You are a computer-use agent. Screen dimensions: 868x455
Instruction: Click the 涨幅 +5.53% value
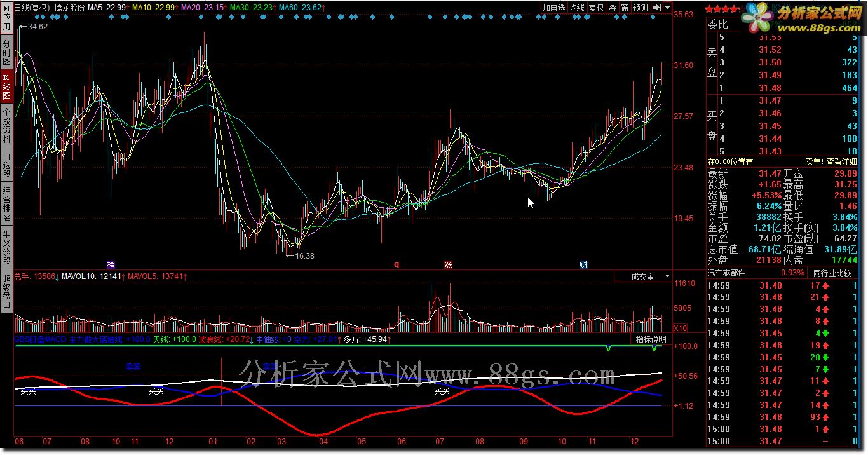[766, 195]
